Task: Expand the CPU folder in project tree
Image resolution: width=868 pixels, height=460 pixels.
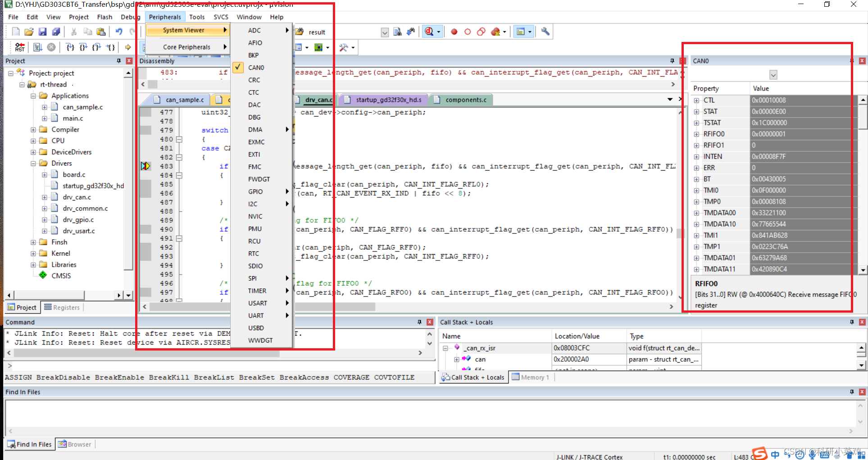Action: click(x=33, y=141)
